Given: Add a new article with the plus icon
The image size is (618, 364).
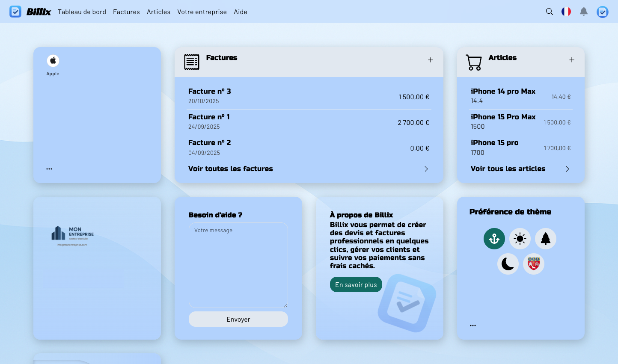Looking at the screenshot, I should click(x=572, y=60).
